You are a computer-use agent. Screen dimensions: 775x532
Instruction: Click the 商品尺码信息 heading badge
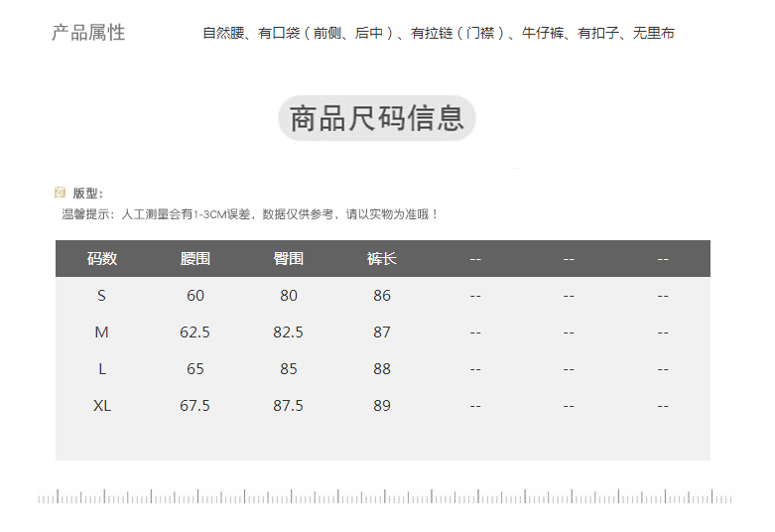(x=377, y=118)
